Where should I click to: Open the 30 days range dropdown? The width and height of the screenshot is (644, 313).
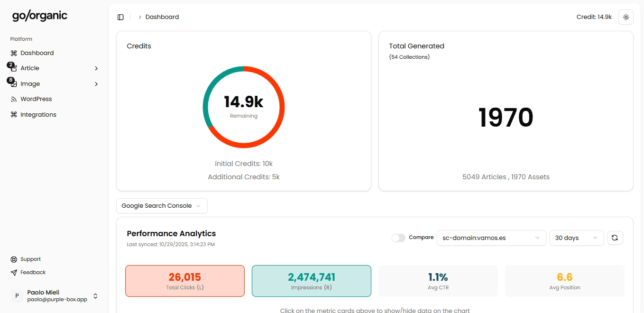tap(576, 238)
